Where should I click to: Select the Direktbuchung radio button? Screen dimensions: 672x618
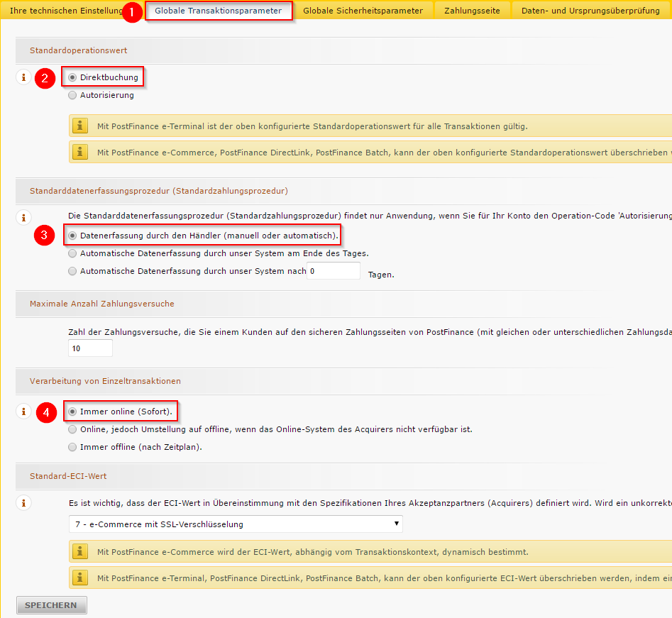[x=72, y=77]
